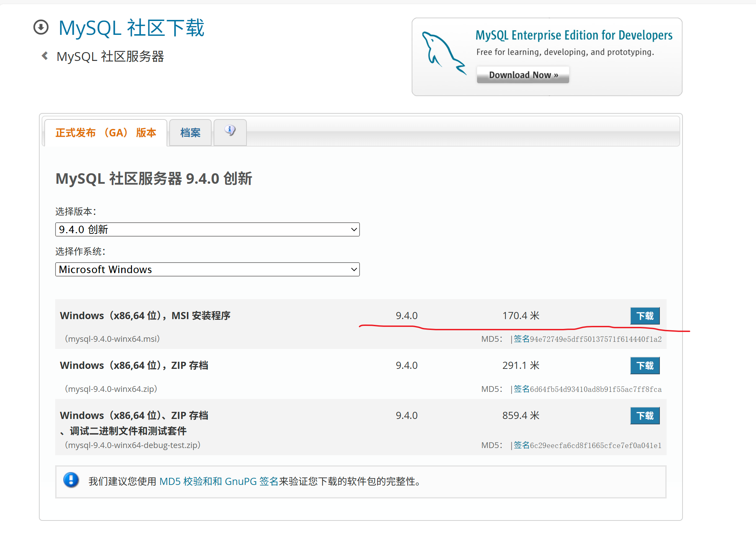756x534 pixels.
Task: Click the download circle icon beside MySQL 社区下载
Action: pos(41,27)
